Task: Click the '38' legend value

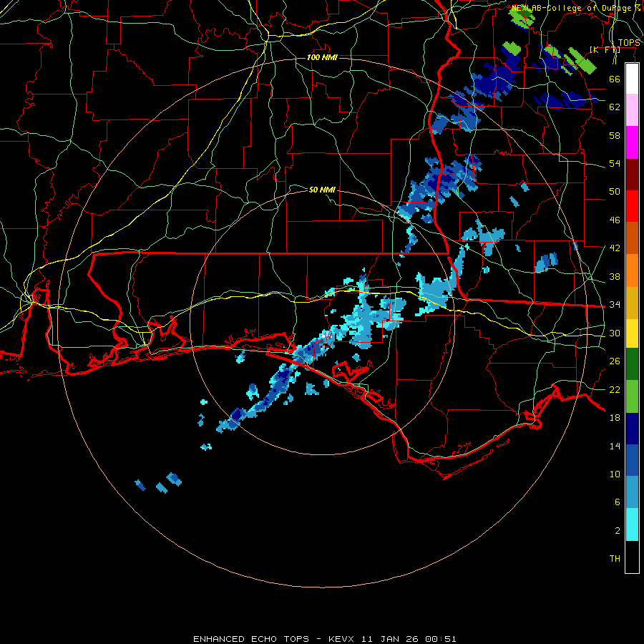Action: (615, 277)
